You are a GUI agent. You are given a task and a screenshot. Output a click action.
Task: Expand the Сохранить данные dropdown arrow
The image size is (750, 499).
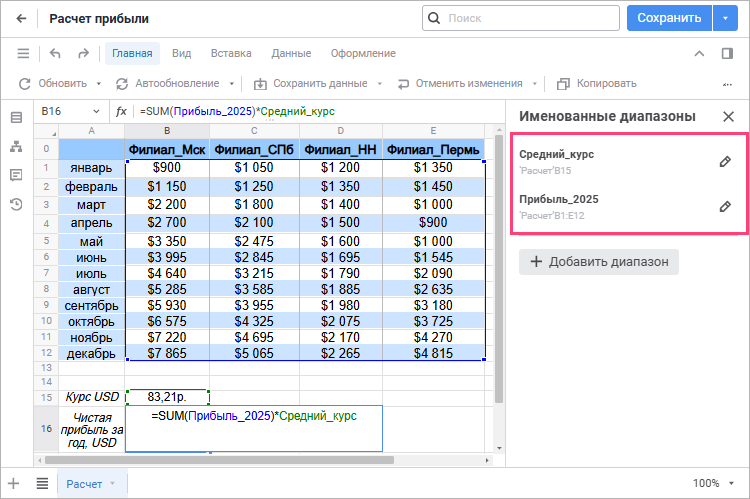pos(380,84)
